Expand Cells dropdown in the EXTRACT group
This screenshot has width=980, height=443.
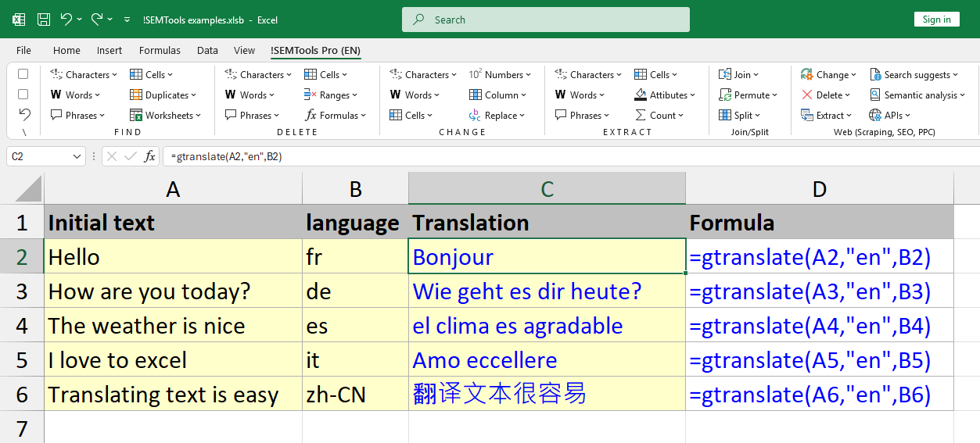655,75
